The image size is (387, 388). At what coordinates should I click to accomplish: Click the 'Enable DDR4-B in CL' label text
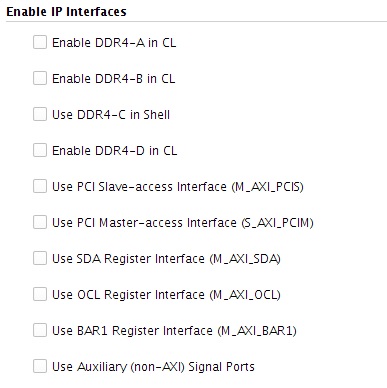(x=113, y=79)
